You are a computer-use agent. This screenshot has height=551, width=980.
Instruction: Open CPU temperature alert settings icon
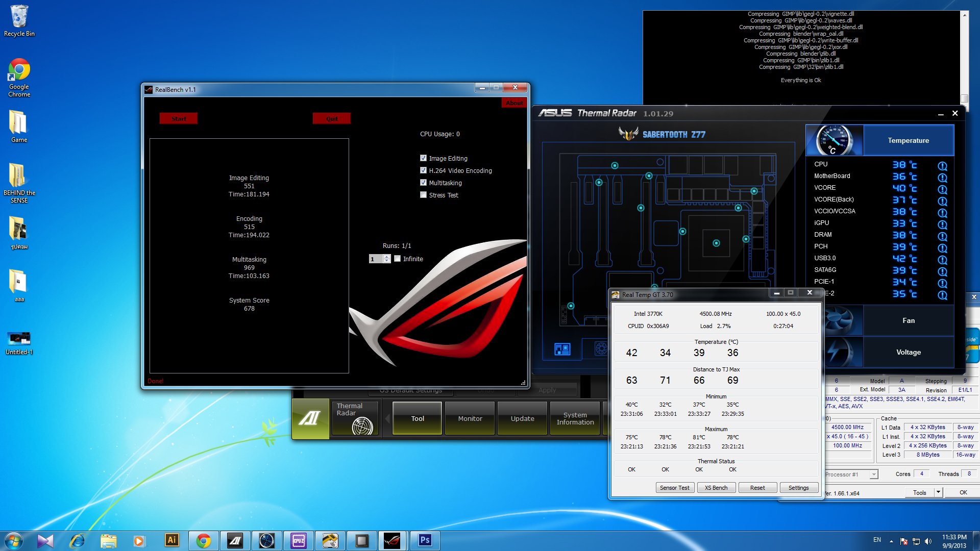942,166
